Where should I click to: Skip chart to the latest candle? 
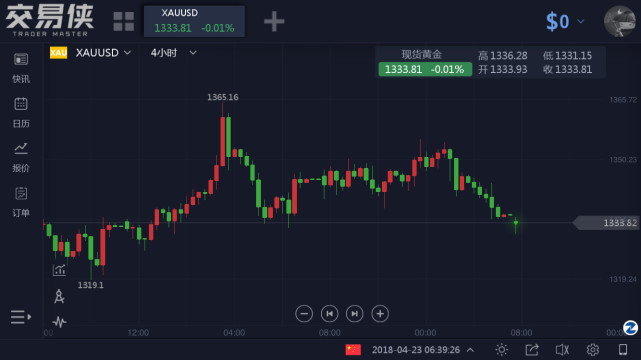coord(354,314)
